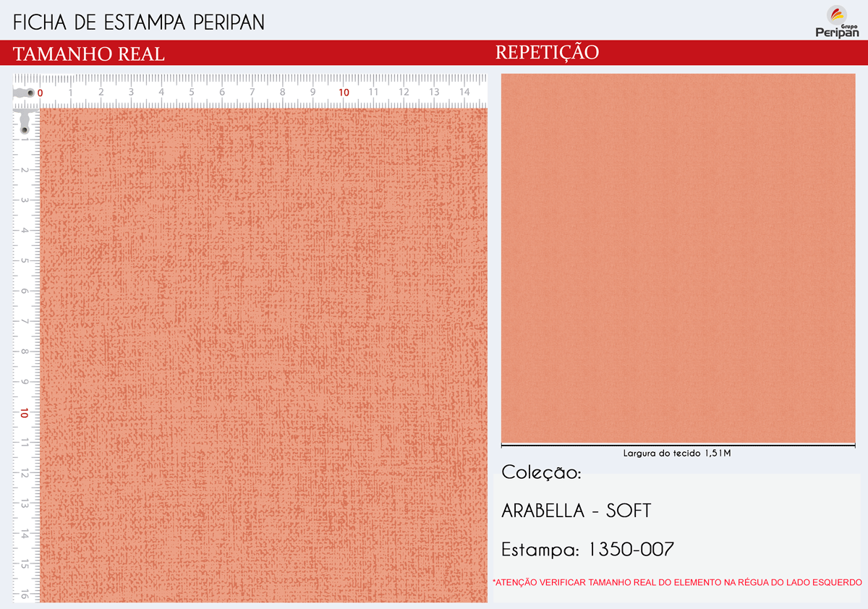
Task: Click the Coleção: label
Action: point(541,473)
